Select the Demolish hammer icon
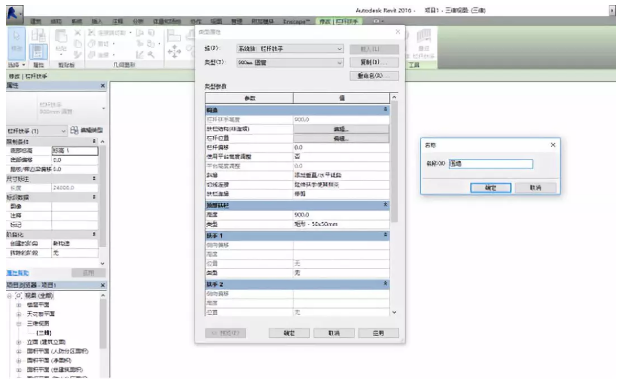Viewport: 622px width, 386px height. click(151, 55)
